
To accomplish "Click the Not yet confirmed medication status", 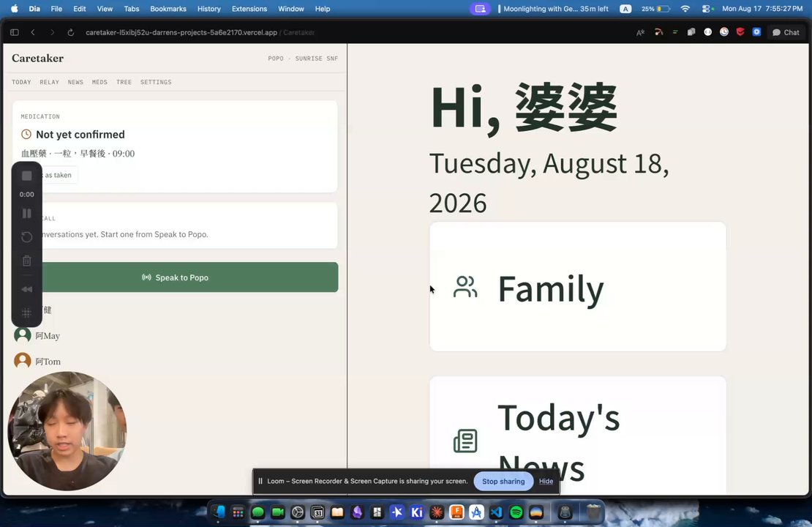I will click(80, 134).
